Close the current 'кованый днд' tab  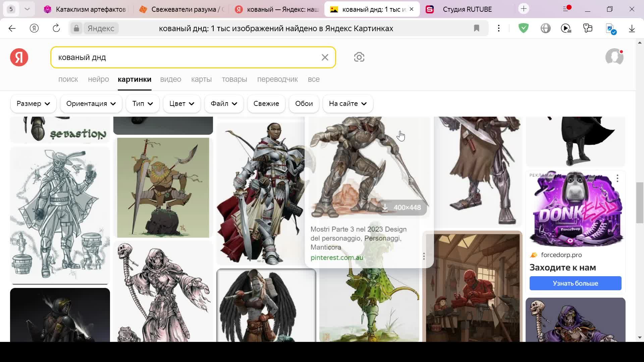(412, 9)
